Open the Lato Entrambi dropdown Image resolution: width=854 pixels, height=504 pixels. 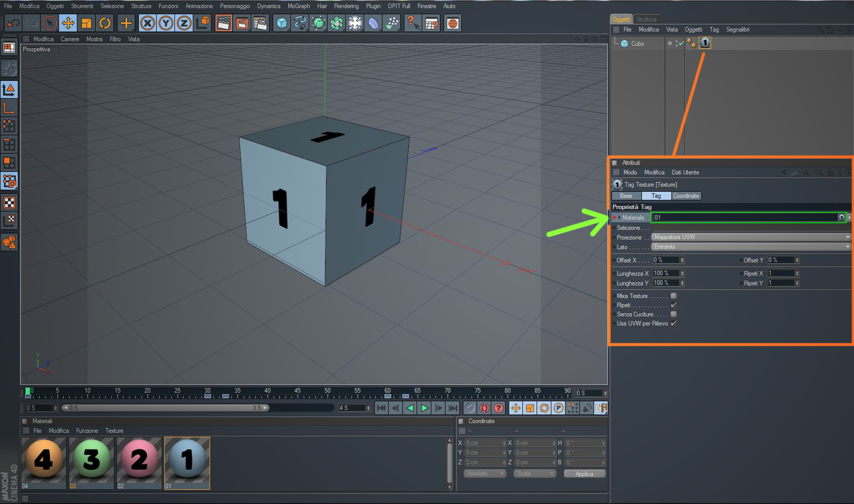tap(751, 247)
